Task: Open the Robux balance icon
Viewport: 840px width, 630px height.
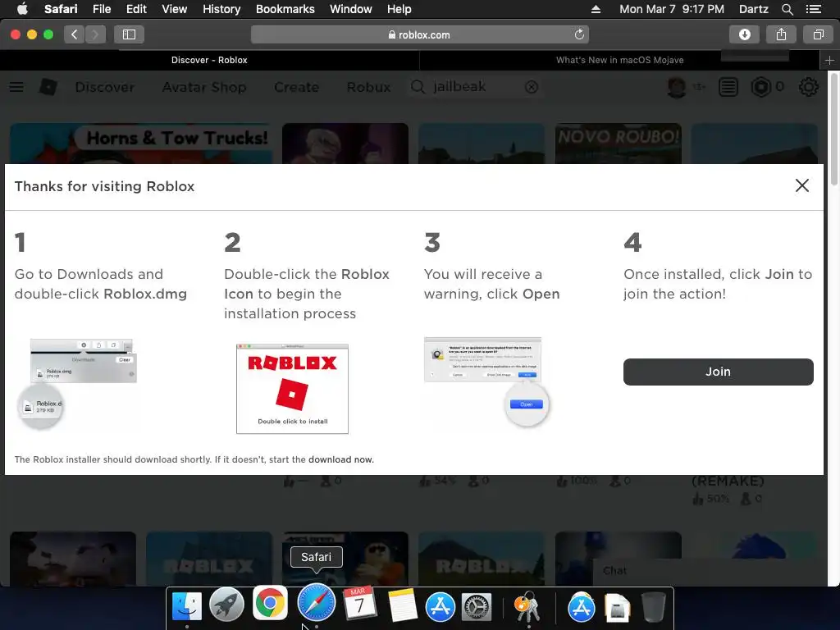Action: [760, 87]
